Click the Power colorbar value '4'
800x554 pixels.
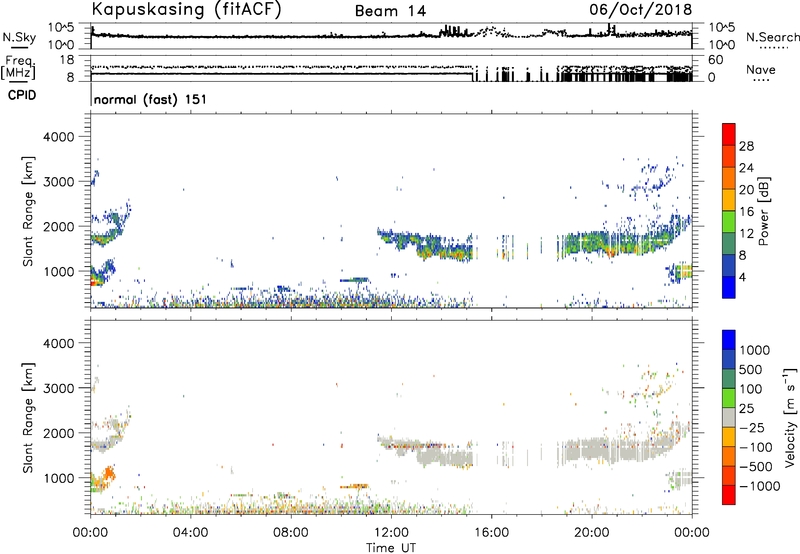click(x=742, y=277)
